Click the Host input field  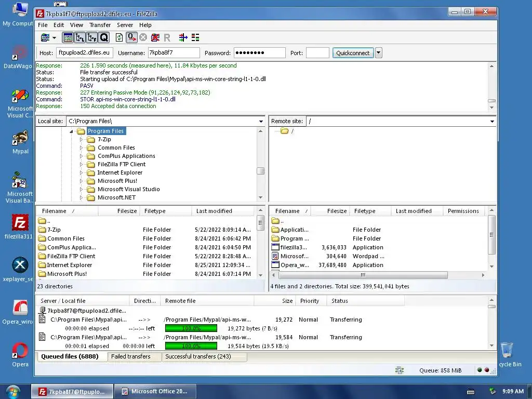(x=85, y=52)
